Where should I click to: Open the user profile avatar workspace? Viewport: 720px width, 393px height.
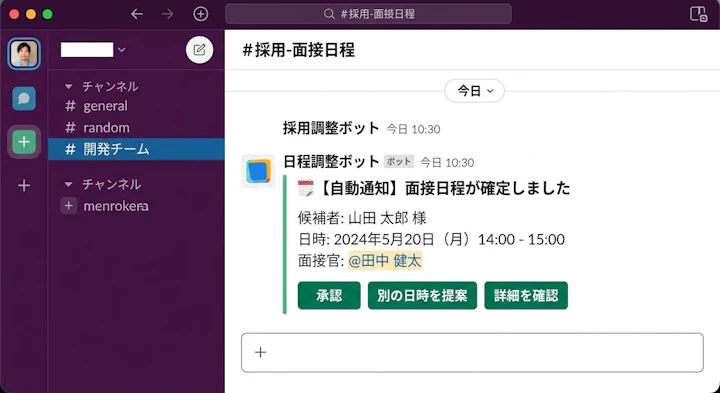24,54
